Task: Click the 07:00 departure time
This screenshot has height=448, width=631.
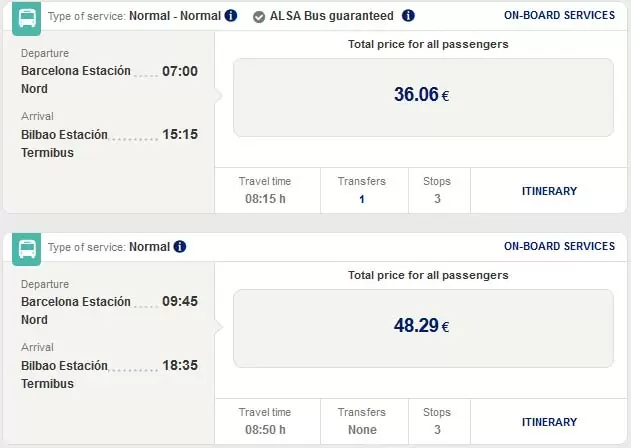Action: 180,71
